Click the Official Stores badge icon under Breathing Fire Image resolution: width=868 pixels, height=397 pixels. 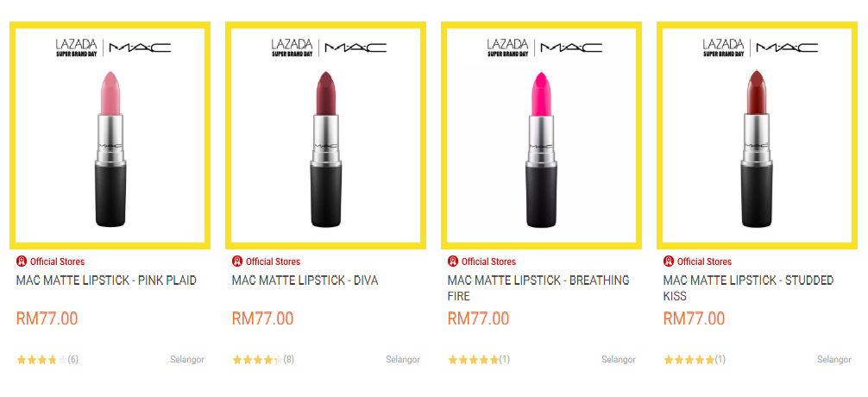(x=453, y=262)
